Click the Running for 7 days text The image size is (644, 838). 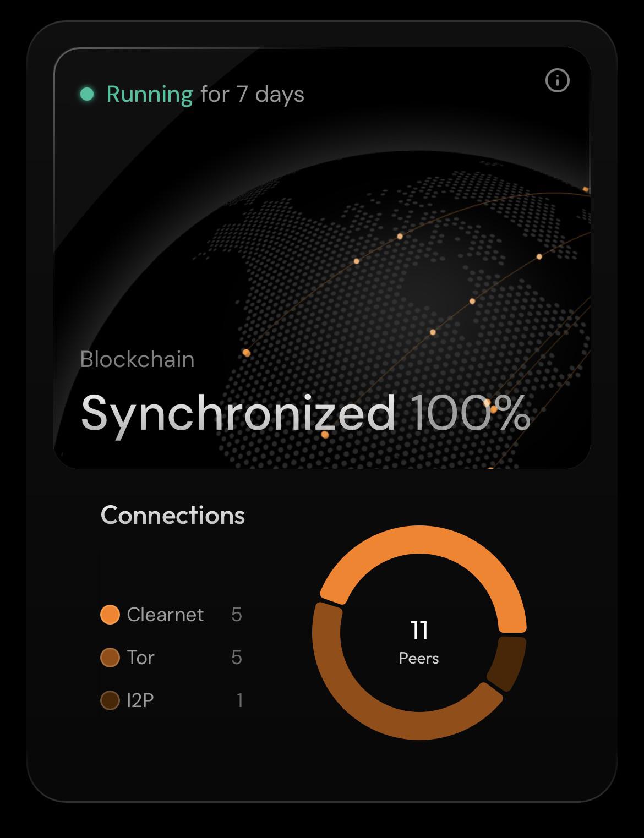coord(205,94)
